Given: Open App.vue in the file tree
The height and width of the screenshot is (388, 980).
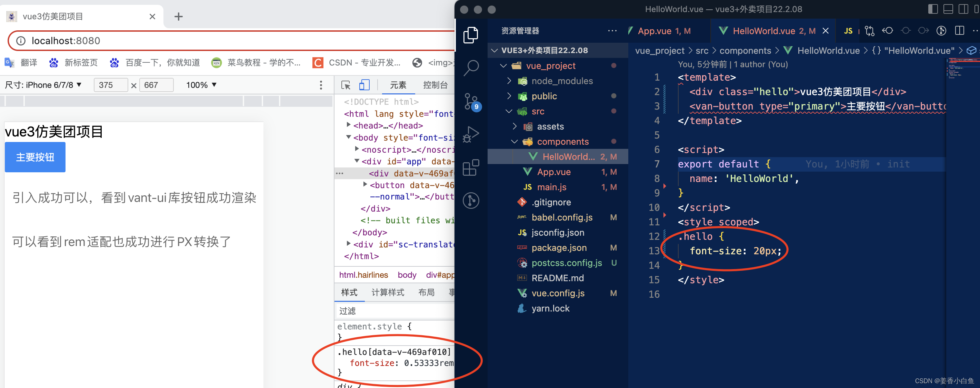Looking at the screenshot, I should pyautogui.click(x=558, y=172).
